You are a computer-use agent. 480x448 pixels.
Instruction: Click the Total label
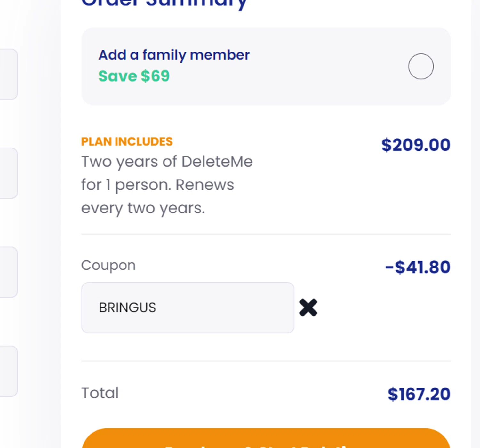coord(100,393)
